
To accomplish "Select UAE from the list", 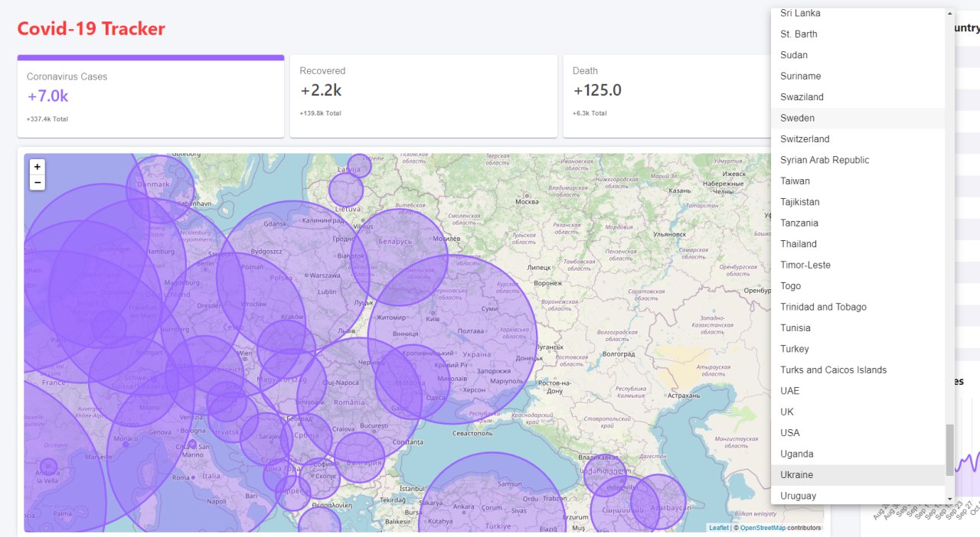I will click(x=857, y=391).
